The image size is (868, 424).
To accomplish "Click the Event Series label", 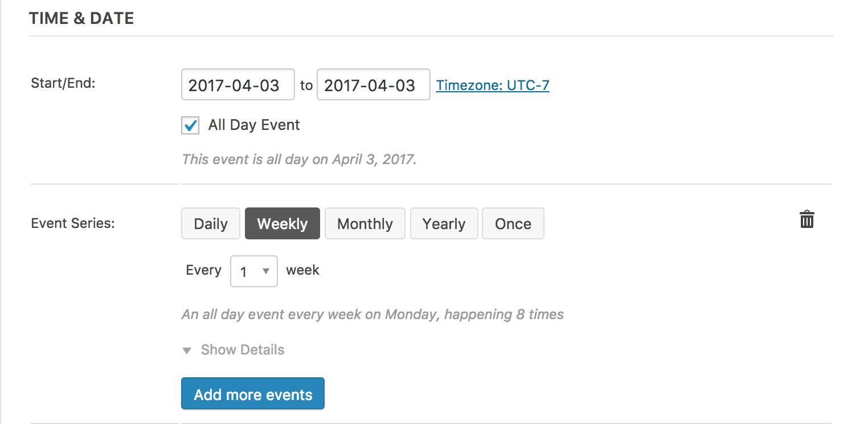I will point(73,223).
